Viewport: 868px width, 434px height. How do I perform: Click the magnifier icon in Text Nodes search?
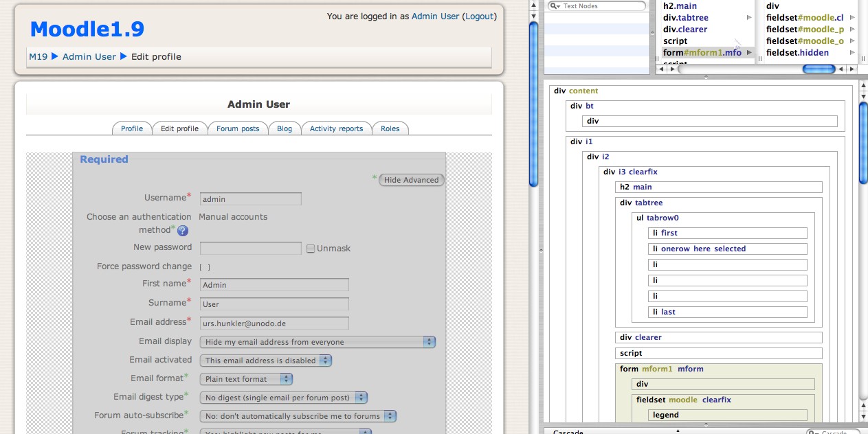(x=555, y=6)
